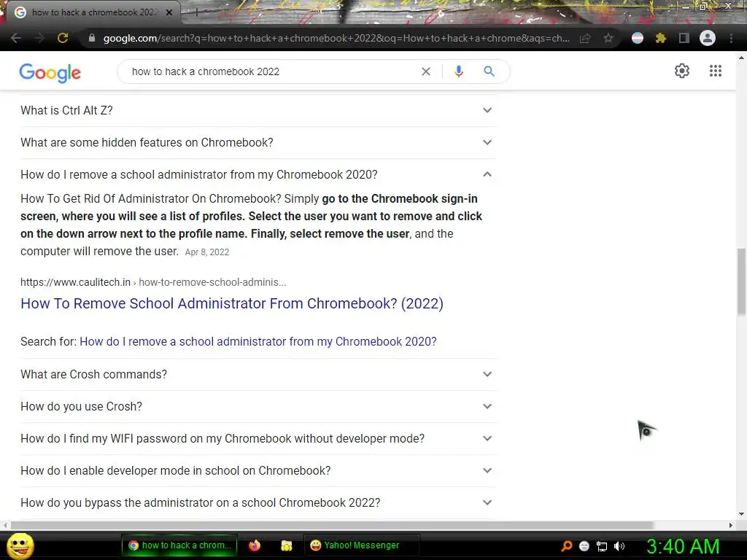Reload the page with the refresh icon
The height and width of the screenshot is (560, 747).
(63, 38)
